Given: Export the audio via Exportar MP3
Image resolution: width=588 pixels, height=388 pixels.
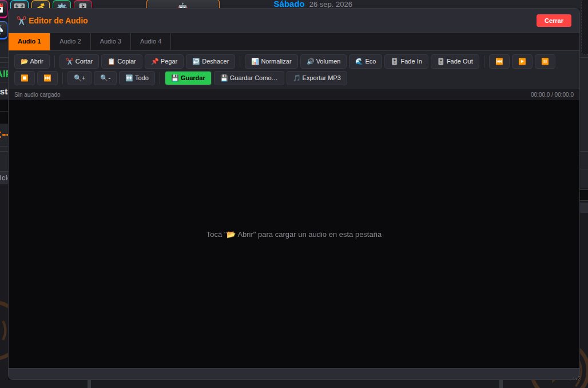Looking at the screenshot, I should (x=317, y=78).
